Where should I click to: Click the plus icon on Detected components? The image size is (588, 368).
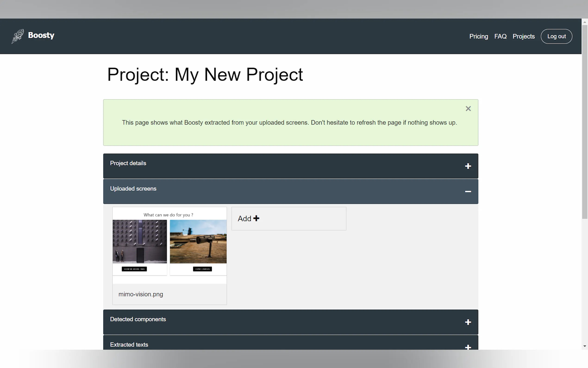[468, 322]
